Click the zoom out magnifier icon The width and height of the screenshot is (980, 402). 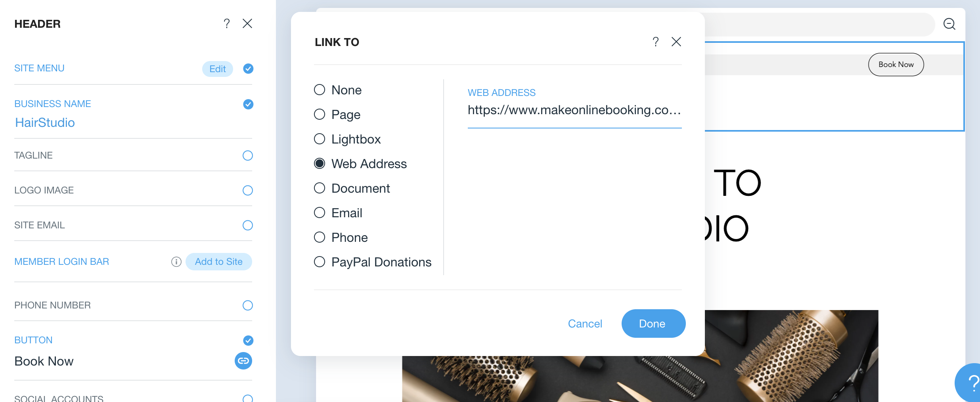pos(949,24)
